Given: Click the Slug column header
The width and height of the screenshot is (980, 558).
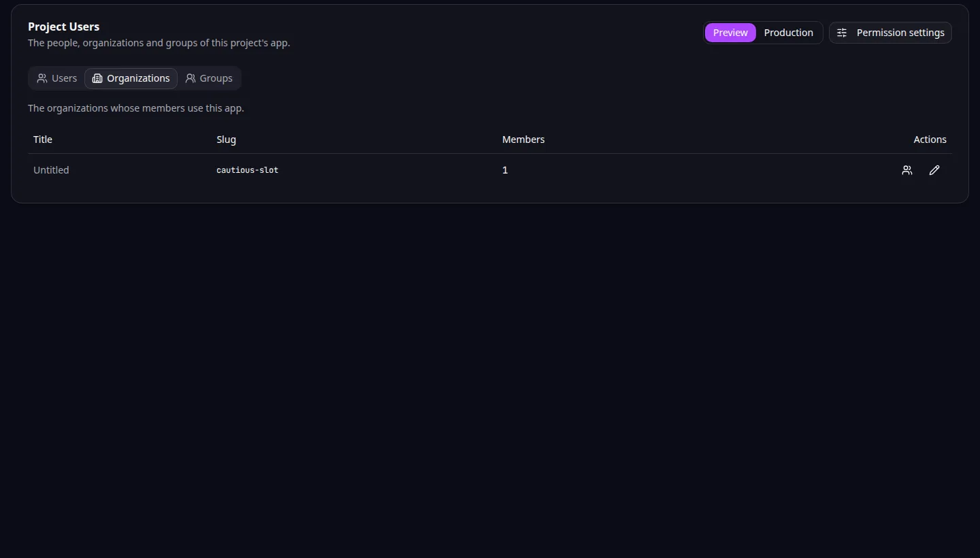Looking at the screenshot, I should [x=226, y=139].
